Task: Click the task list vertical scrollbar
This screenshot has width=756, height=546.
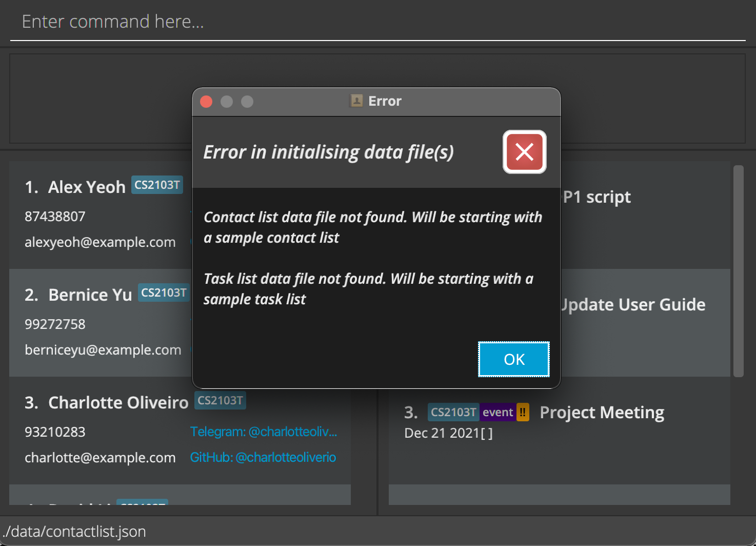Action: point(739,271)
